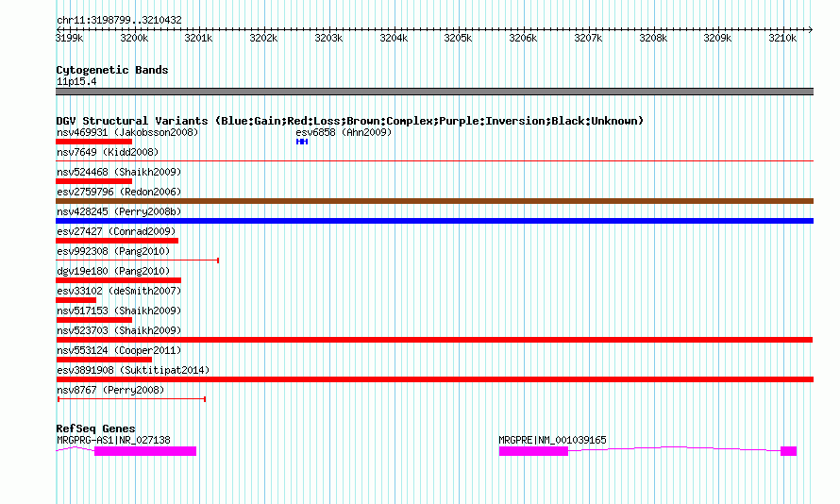840x504 pixels.
Task: Click the red nsv553124 loss bar
Action: pyautogui.click(x=104, y=360)
